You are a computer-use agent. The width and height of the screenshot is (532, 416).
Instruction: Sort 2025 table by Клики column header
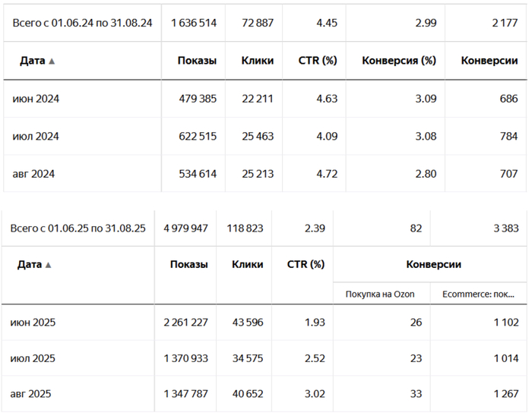click(x=248, y=264)
